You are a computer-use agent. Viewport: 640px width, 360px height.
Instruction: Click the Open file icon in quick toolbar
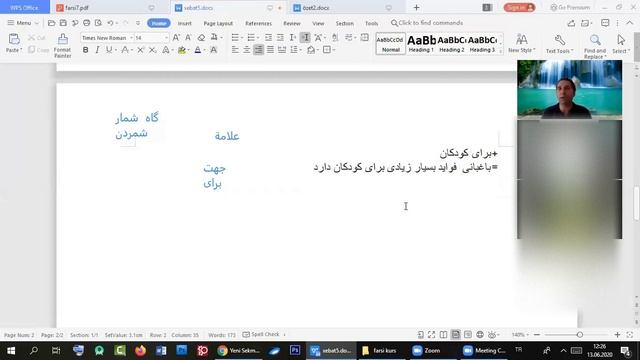coord(51,23)
